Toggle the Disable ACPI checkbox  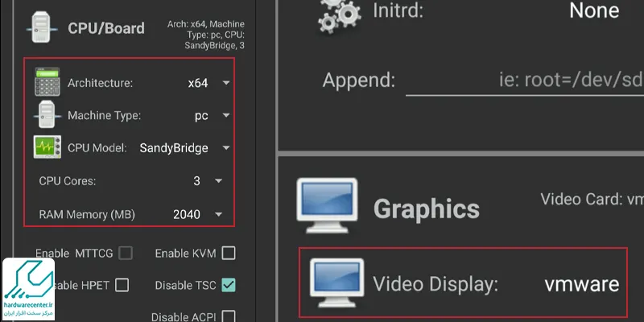click(x=229, y=316)
